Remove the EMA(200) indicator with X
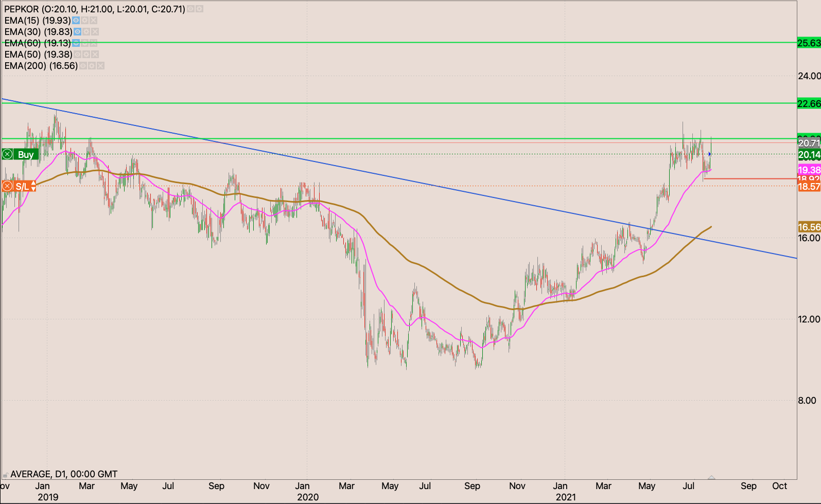This screenshot has width=821, height=504. click(101, 66)
